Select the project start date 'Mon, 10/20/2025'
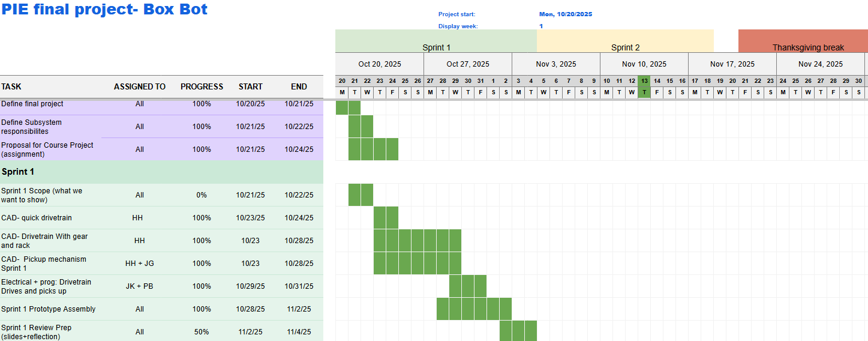This screenshot has height=341, width=868. click(x=566, y=14)
